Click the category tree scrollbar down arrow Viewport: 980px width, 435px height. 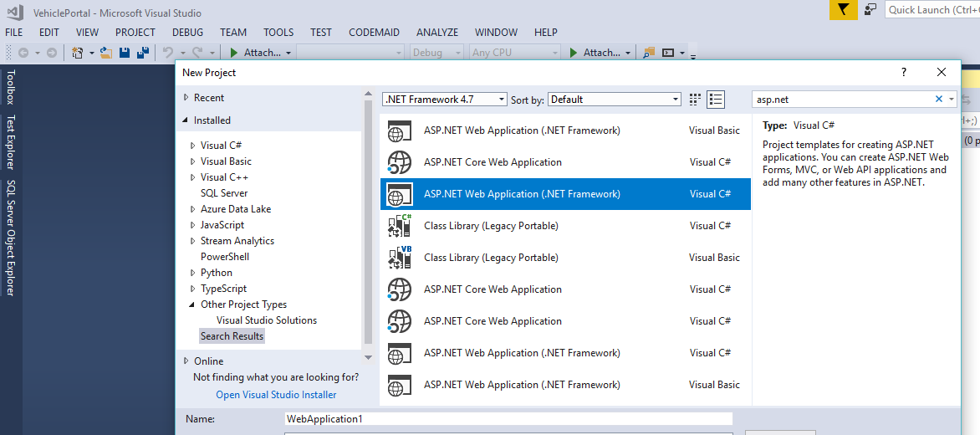(368, 357)
